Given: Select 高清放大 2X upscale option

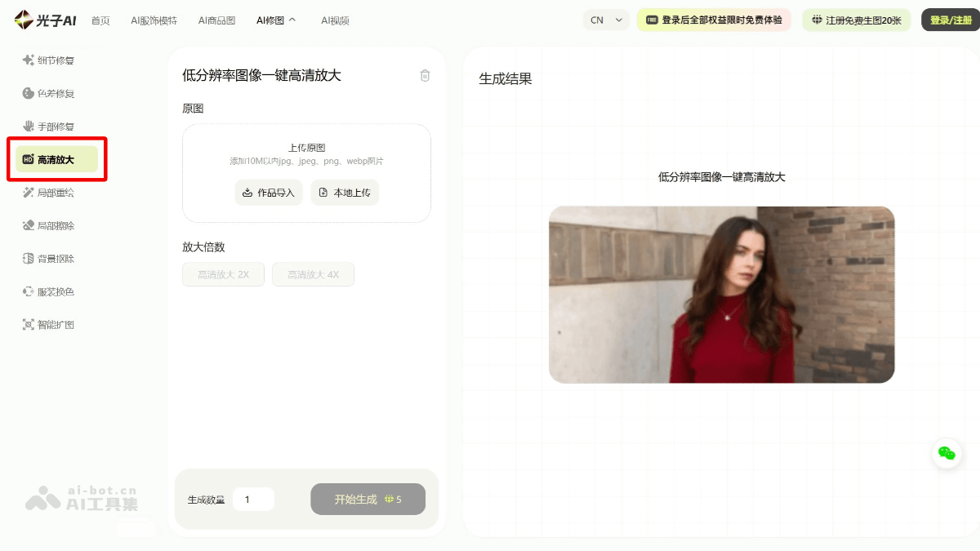Looking at the screenshot, I should [223, 274].
